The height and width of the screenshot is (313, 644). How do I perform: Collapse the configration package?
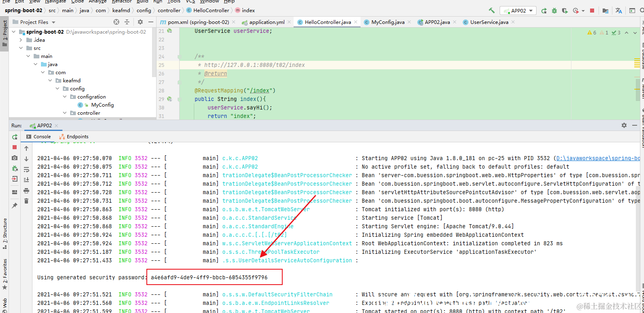coord(65,96)
